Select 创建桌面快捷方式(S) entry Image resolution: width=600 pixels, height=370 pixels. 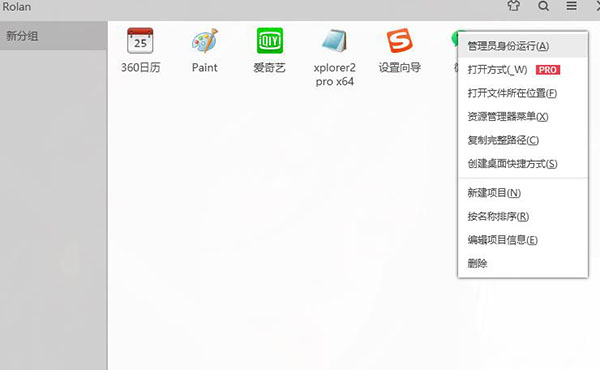[x=523, y=164]
